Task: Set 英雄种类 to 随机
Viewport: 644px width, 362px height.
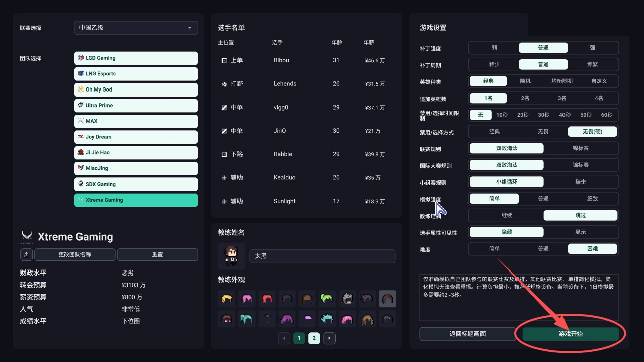Action: (525, 81)
